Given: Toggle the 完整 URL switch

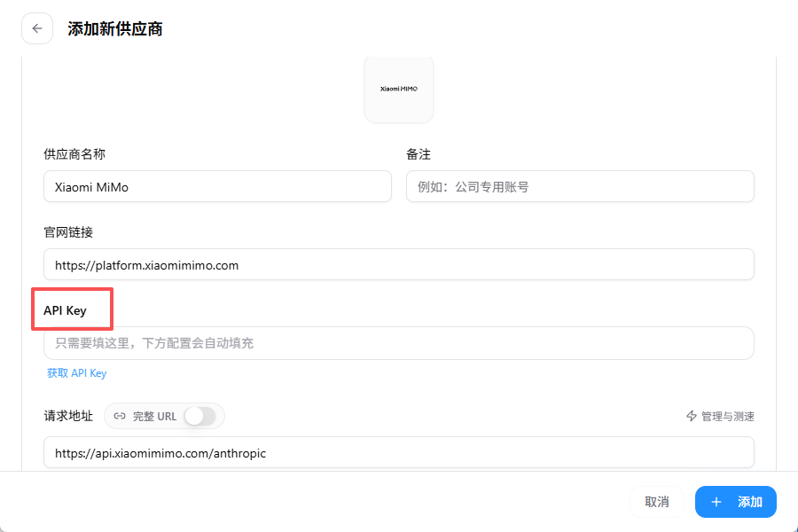Looking at the screenshot, I should (200, 417).
